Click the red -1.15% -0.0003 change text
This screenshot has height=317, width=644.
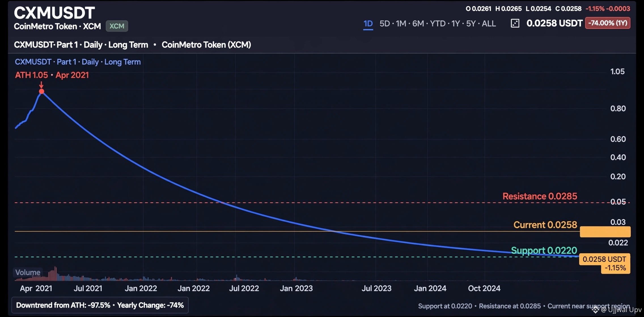608,9
